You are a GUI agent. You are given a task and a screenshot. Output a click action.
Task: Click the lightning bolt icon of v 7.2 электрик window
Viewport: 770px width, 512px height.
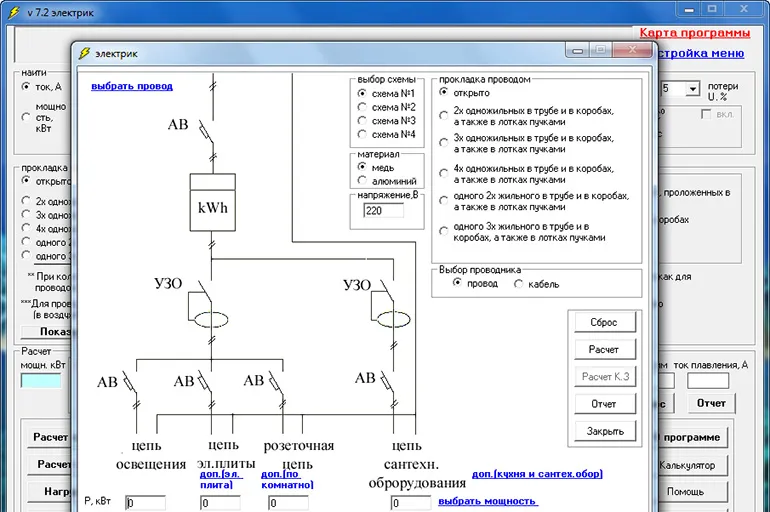coord(14,12)
